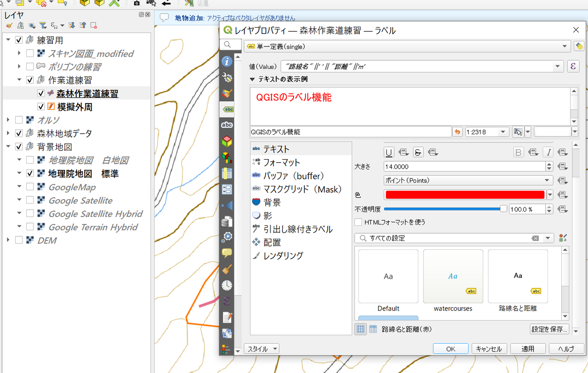The width and height of the screenshot is (588, 373).
Task: Open the Manage Map Themes eye icon
Action: [x=32, y=25]
